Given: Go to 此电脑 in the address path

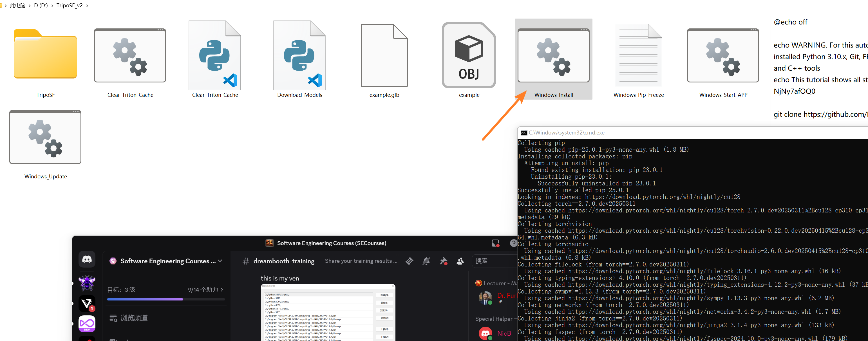Looking at the screenshot, I should pos(17,6).
